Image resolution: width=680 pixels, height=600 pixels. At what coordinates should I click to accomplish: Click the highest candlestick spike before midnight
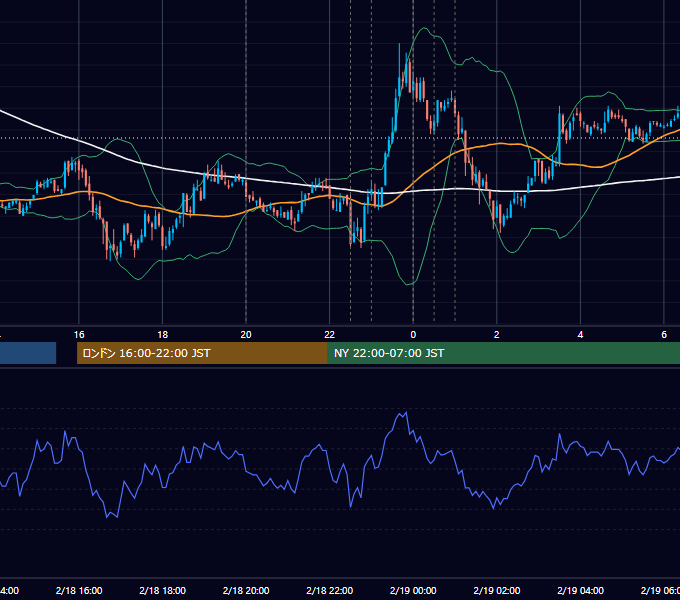(x=399, y=69)
